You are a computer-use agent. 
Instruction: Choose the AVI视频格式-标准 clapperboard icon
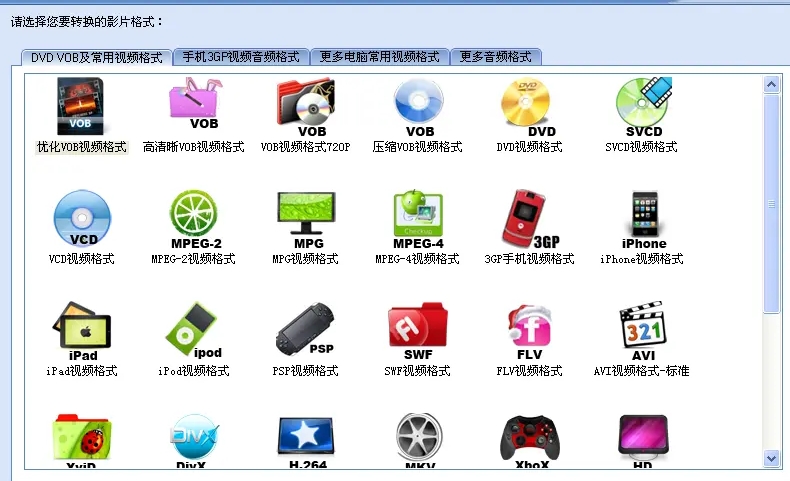(x=642, y=327)
